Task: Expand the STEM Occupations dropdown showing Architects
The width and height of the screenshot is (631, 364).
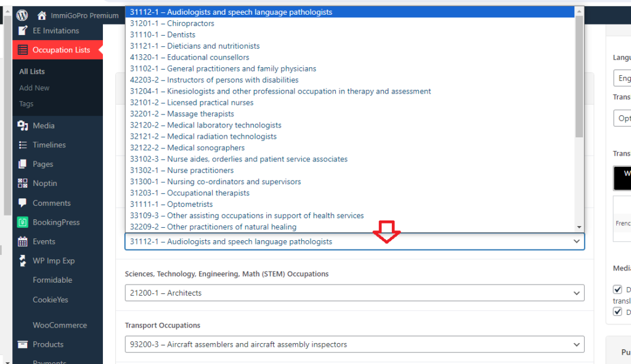Action: (354, 293)
